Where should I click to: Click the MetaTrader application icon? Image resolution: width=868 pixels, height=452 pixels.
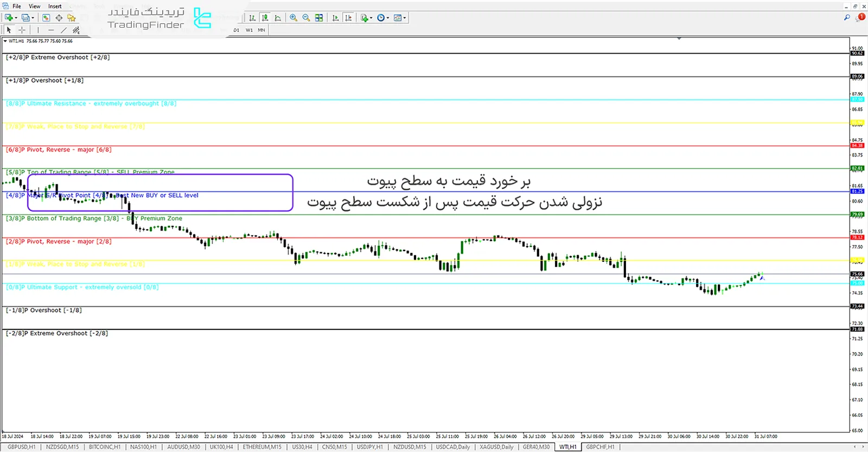pyautogui.click(x=5, y=7)
